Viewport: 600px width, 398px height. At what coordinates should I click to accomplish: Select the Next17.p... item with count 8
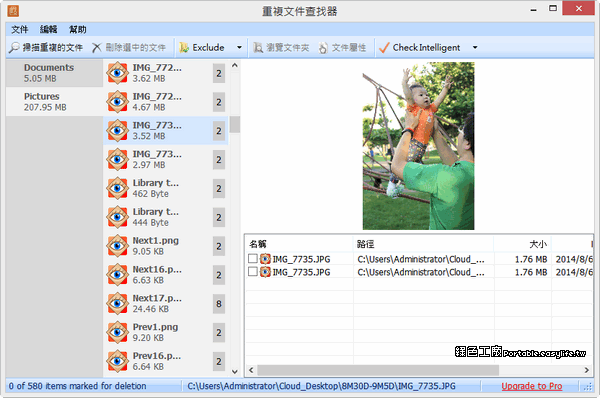click(166, 303)
